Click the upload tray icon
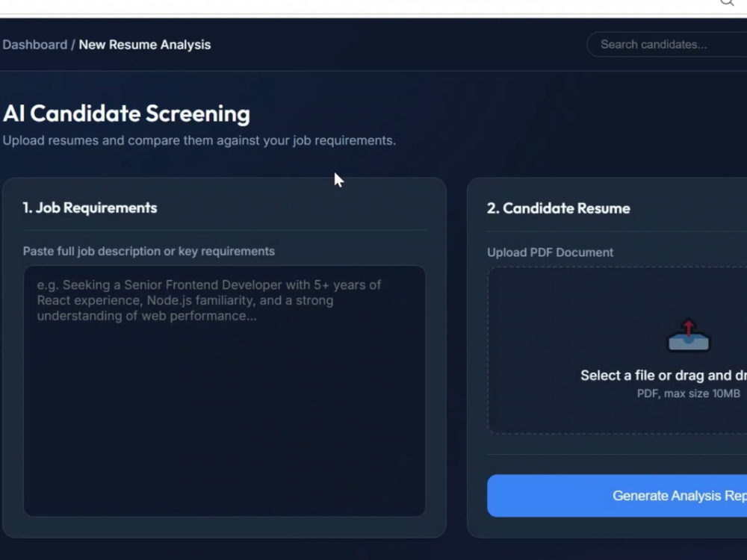The height and width of the screenshot is (560, 747). coord(689,335)
